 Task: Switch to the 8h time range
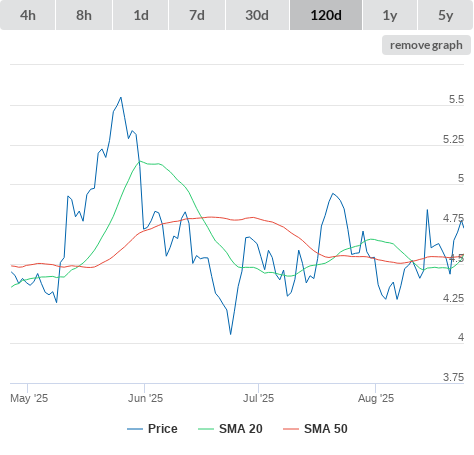coord(84,15)
